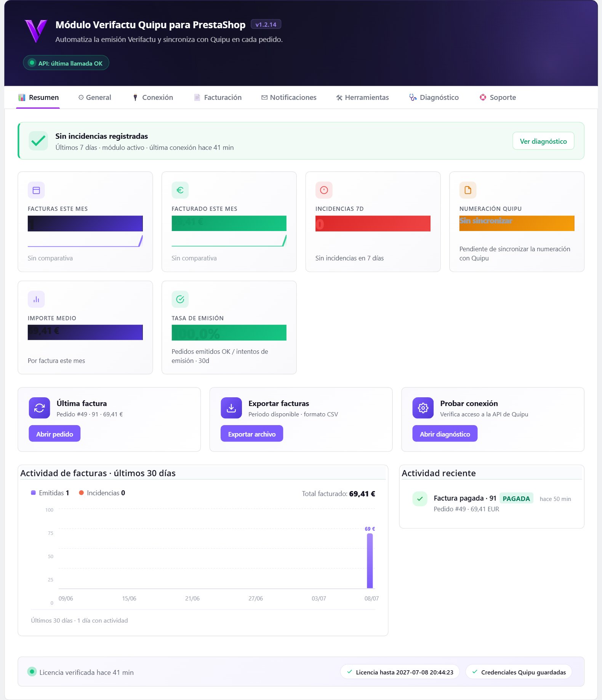The height and width of the screenshot is (700, 602).
Task: Switch to the Diagnóstico tab
Action: click(x=434, y=98)
